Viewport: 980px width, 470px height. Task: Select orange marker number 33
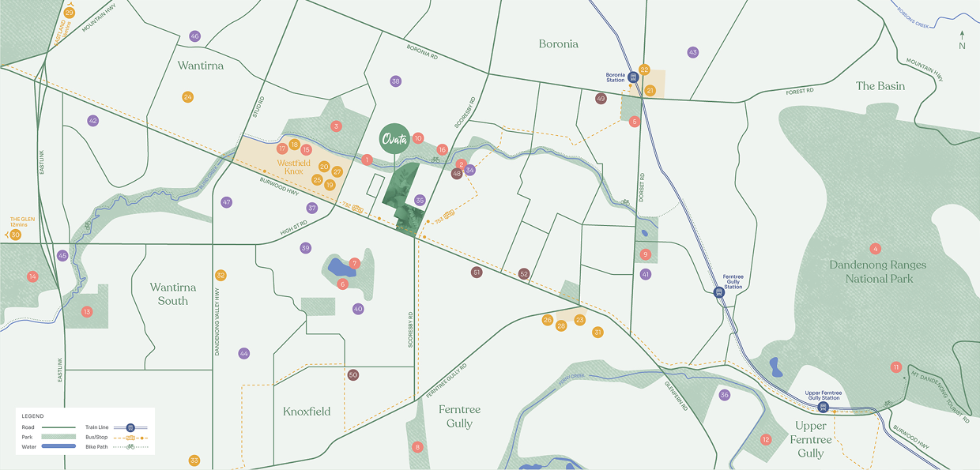pyautogui.click(x=194, y=461)
